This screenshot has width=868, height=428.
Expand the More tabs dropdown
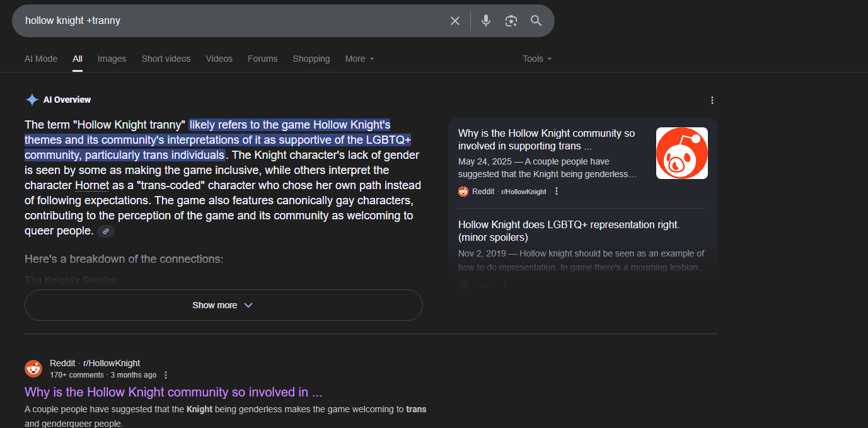[x=360, y=59]
